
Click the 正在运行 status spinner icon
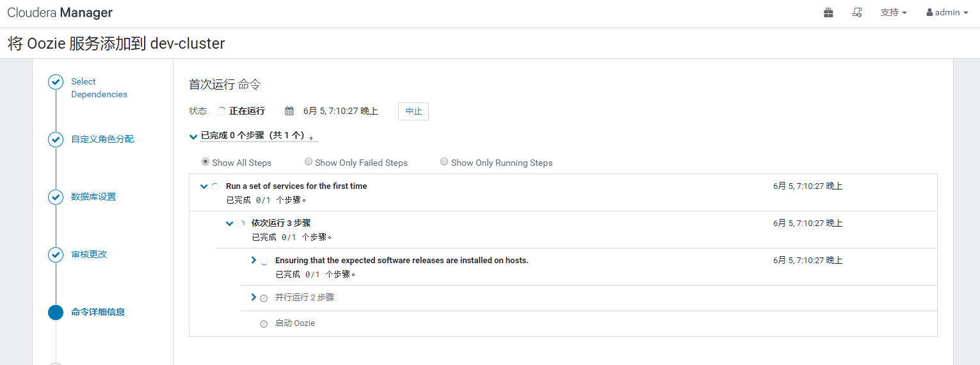coord(221,111)
